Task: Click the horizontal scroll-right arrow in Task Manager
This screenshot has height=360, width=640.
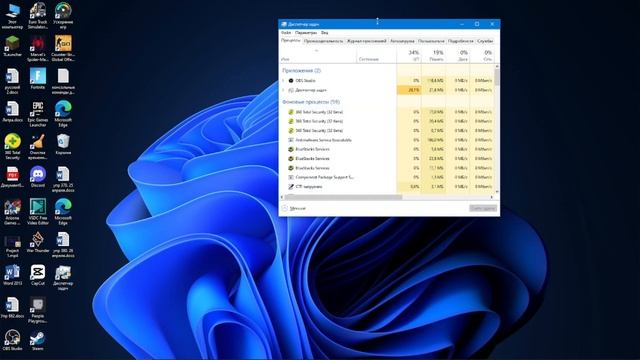Action: pyautogui.click(x=492, y=197)
